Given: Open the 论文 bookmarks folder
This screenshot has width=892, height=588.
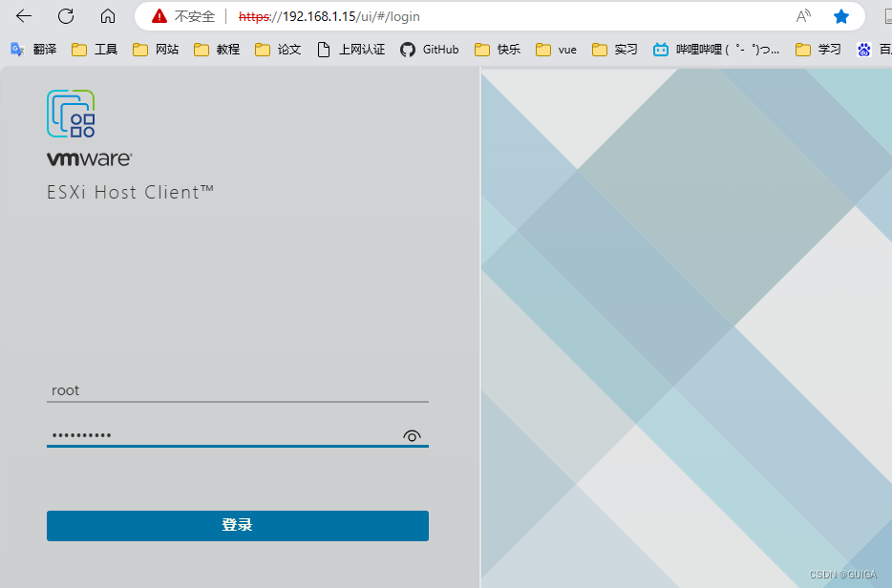Looking at the screenshot, I should coord(278,50).
